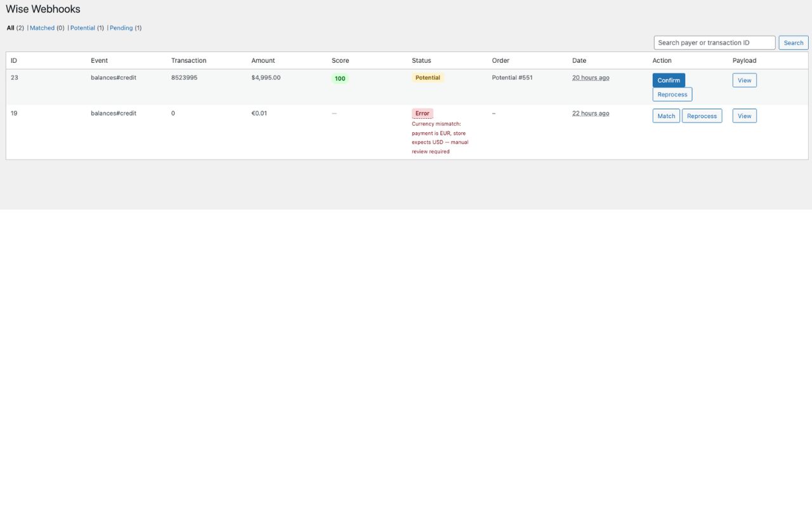Open Match for the €0.01 webhook
This screenshot has width=812, height=508.
click(666, 116)
